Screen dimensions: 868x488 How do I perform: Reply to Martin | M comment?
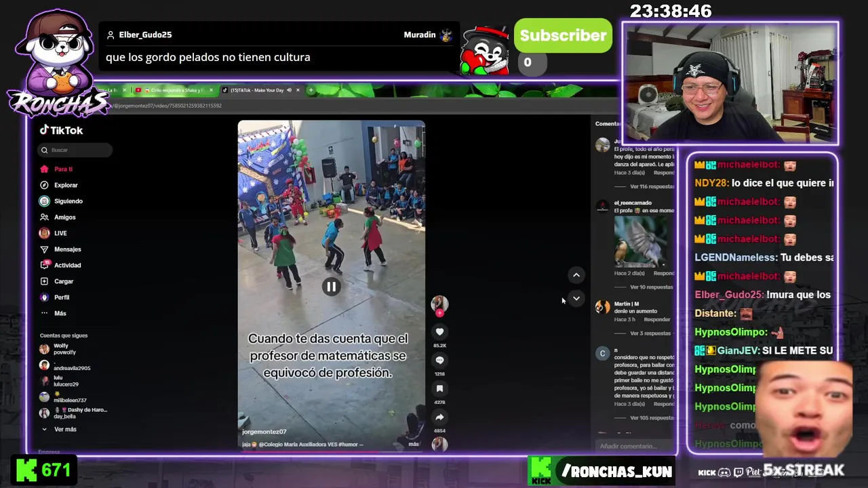[656, 319]
